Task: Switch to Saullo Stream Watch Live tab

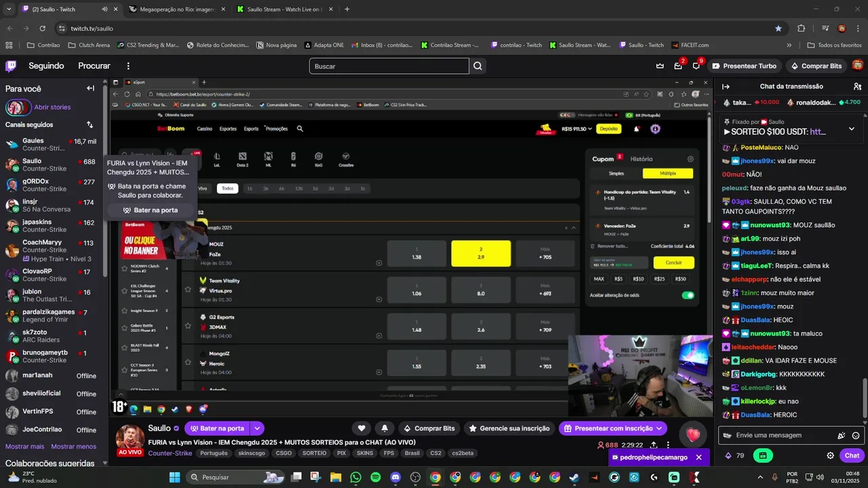Action: 285,9
